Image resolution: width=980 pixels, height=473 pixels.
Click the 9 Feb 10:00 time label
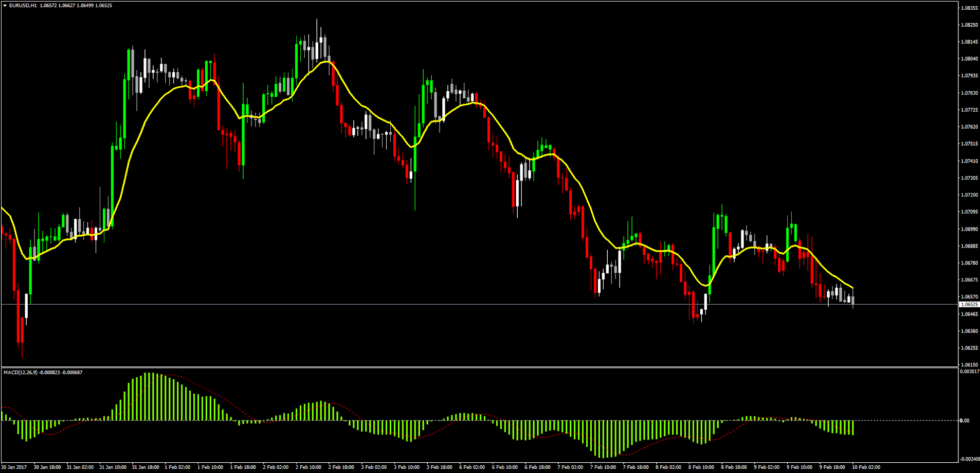(x=800, y=467)
